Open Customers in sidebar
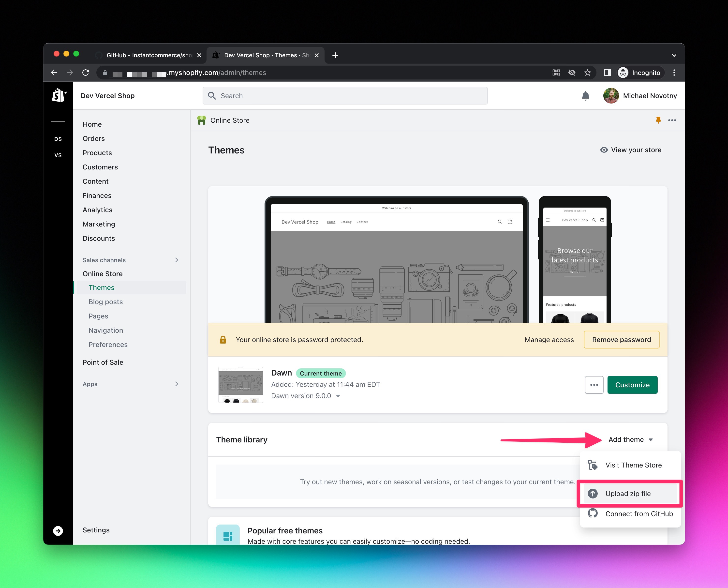728x588 pixels. coord(100,167)
